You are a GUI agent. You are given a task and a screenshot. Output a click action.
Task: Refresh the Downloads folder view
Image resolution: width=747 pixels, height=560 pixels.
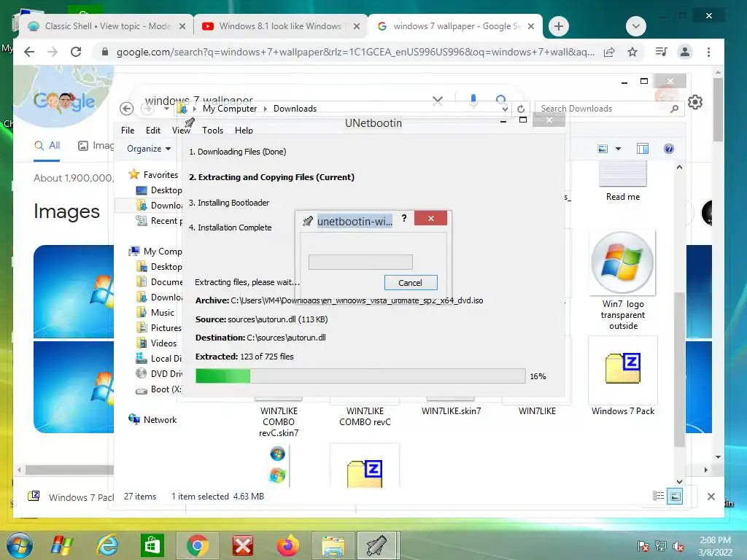point(521,109)
